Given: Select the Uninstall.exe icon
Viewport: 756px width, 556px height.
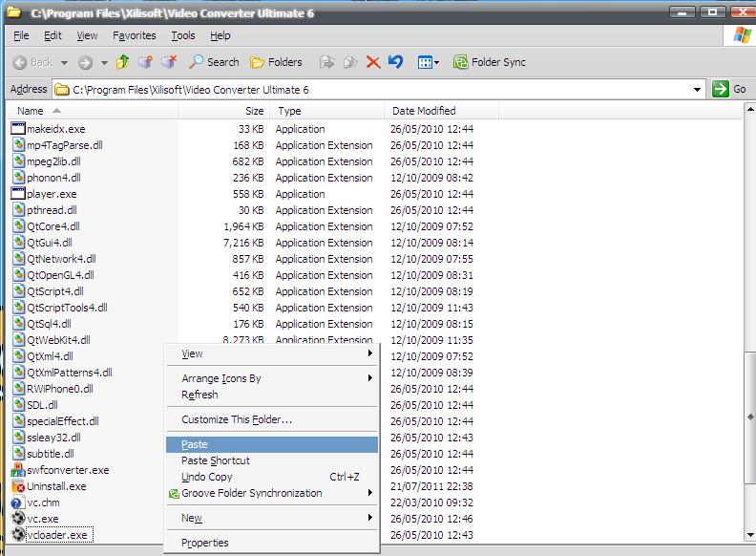Looking at the screenshot, I should tap(18, 486).
